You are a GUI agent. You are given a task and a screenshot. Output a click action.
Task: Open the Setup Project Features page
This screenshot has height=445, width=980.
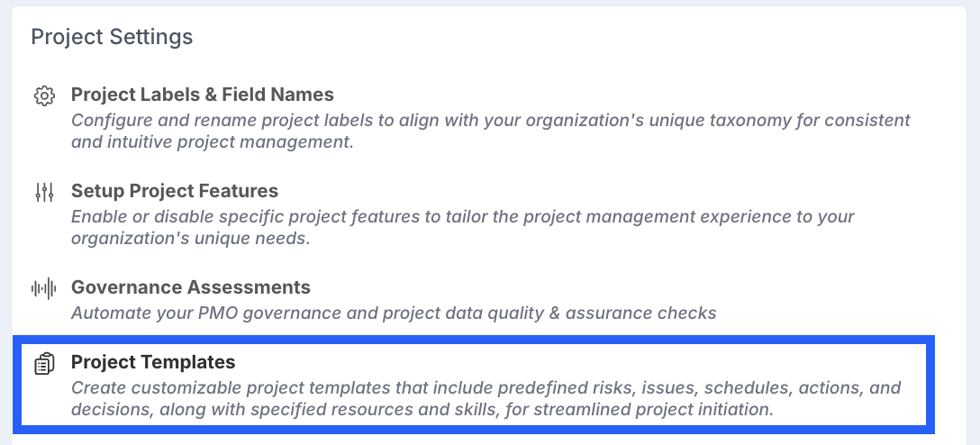coord(175,191)
